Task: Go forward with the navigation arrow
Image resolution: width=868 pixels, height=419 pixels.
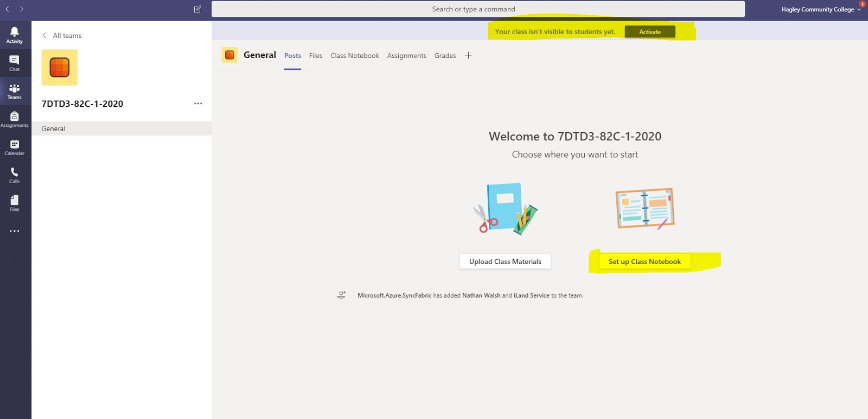Action: point(22,9)
